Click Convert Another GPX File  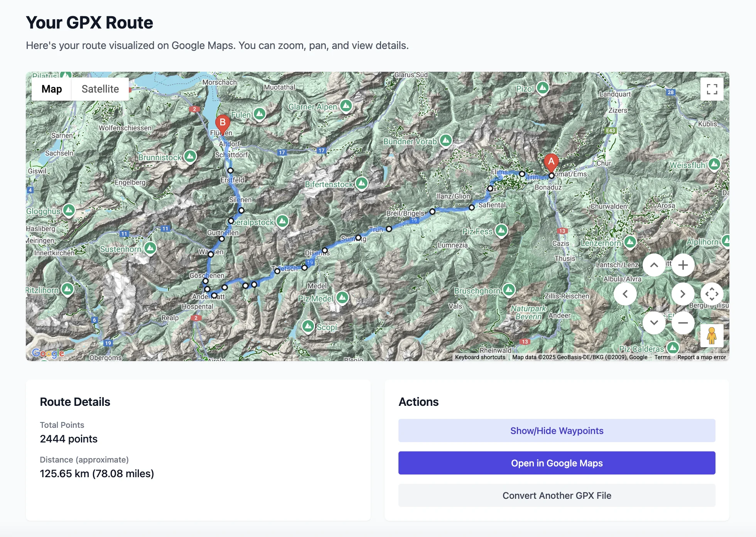(x=557, y=495)
